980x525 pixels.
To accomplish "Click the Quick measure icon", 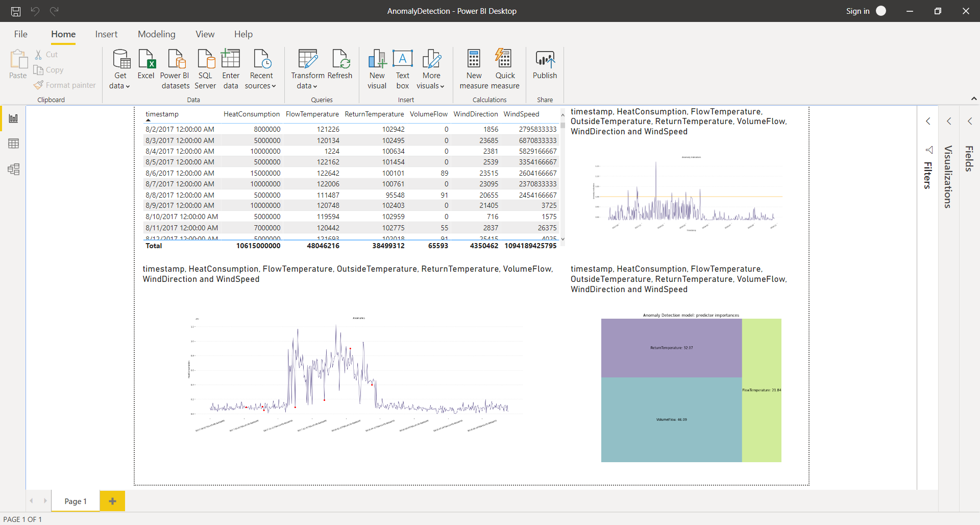I will 504,58.
